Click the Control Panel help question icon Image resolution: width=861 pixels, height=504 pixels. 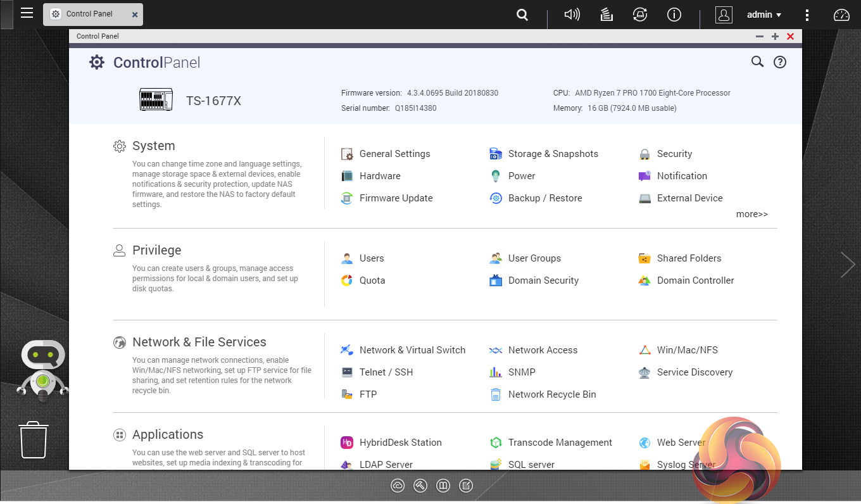[x=780, y=62]
